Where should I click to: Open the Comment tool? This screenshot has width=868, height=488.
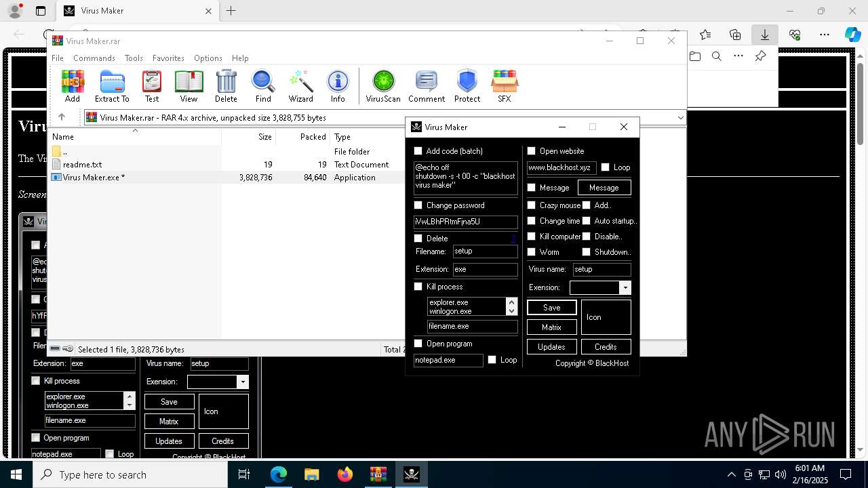(427, 86)
